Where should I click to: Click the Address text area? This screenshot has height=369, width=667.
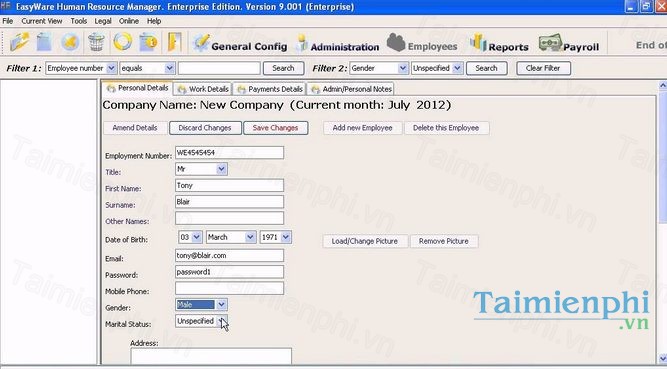point(211,357)
